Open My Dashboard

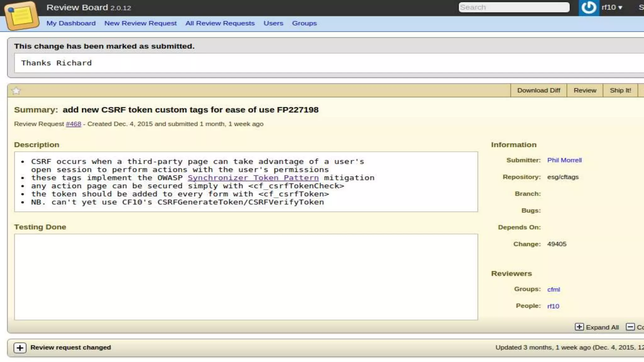click(x=71, y=23)
